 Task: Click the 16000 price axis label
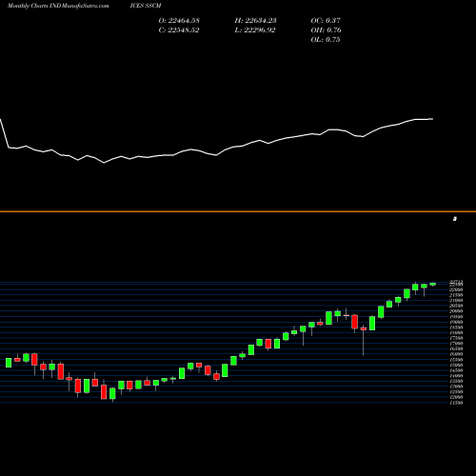point(456,354)
